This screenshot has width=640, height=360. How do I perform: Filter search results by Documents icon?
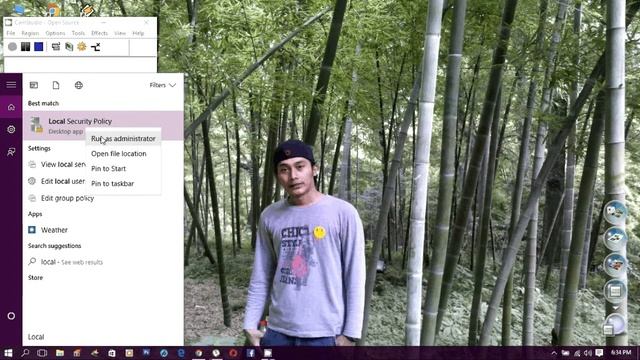[56, 85]
